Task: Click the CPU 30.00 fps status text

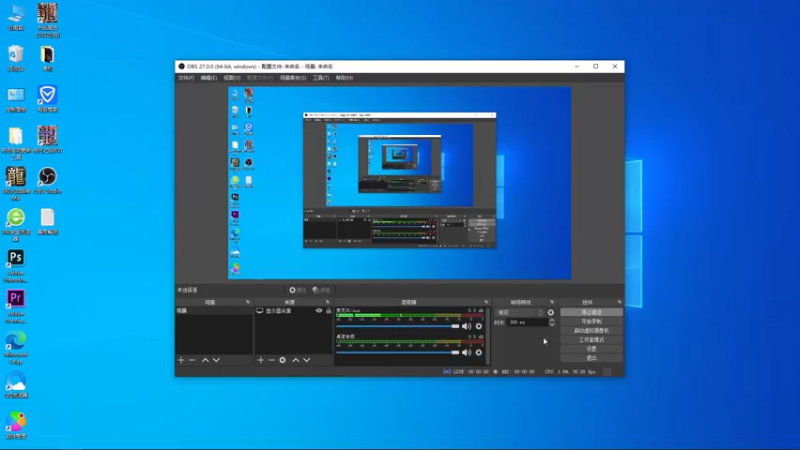Action: 570,372
